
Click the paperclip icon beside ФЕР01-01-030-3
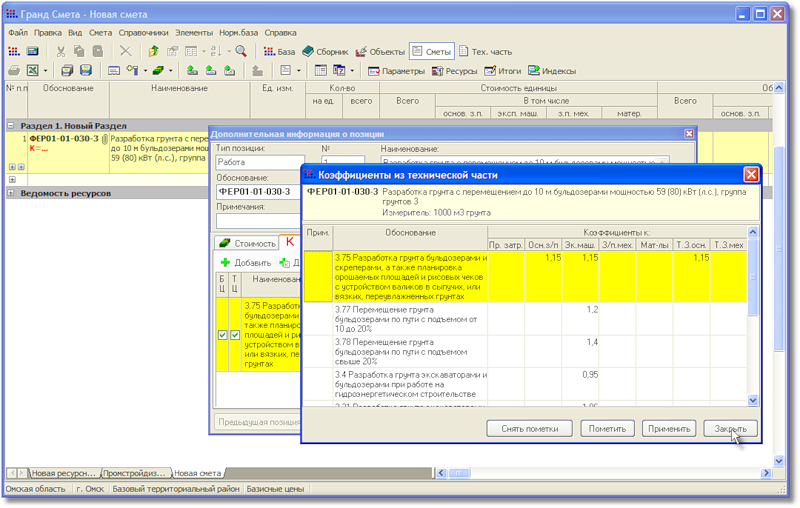point(105,139)
